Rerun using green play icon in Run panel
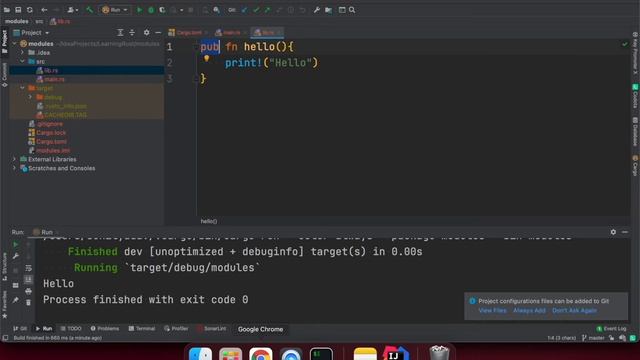This screenshot has height=360, width=640. [x=16, y=244]
